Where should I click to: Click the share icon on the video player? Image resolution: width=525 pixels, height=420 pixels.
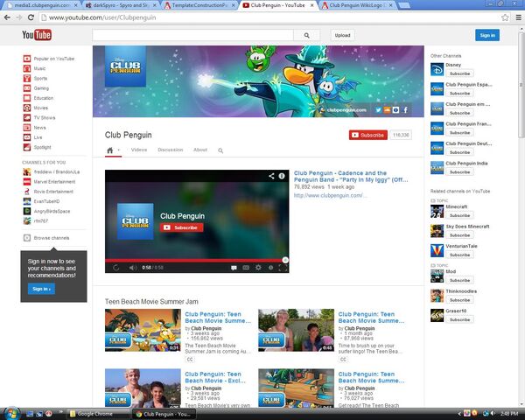271,176
